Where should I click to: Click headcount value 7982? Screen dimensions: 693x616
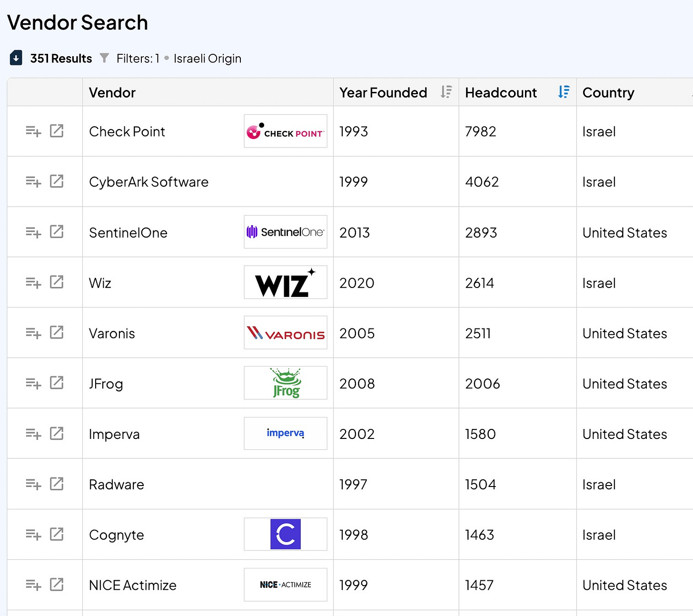(x=480, y=131)
